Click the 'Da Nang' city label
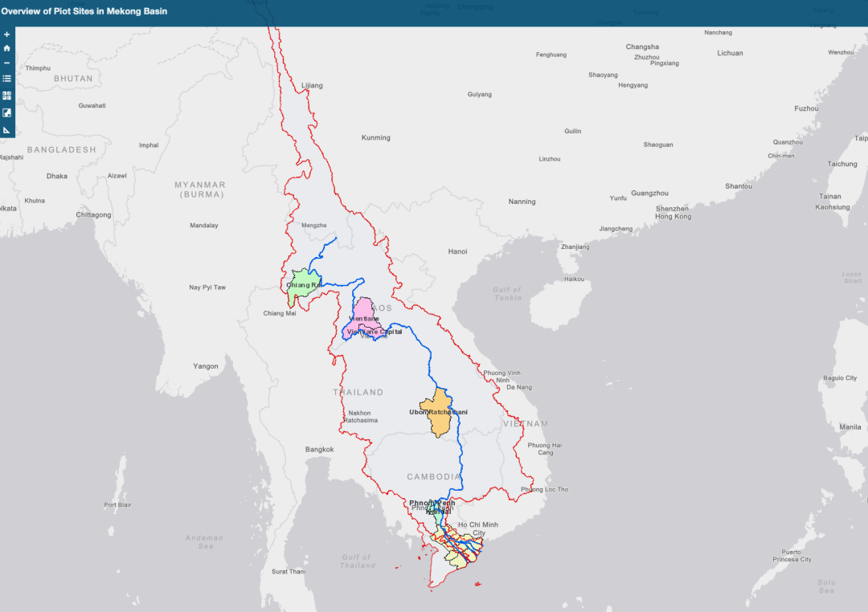The height and width of the screenshot is (612, 868). [518, 387]
